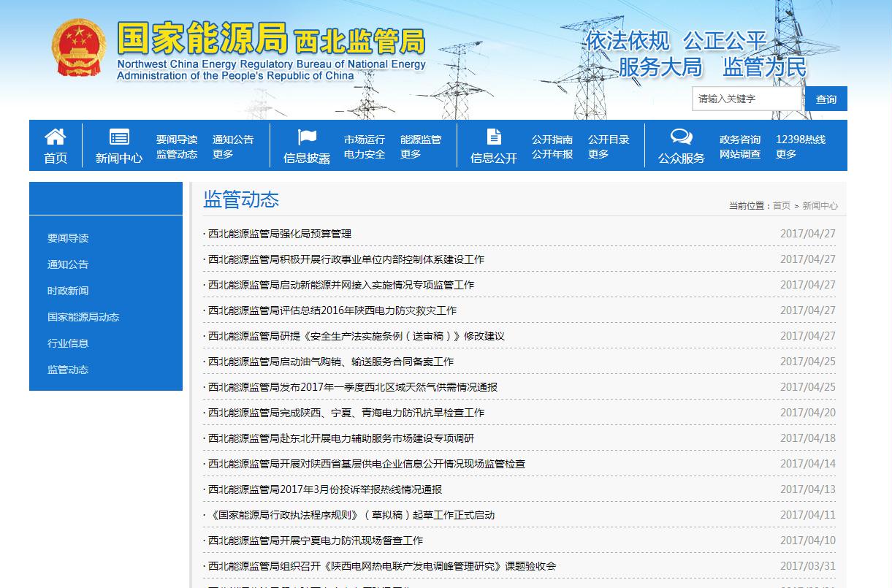Open article on 宁夏电力防汛现场督查工作
The image size is (892, 588).
[316, 541]
